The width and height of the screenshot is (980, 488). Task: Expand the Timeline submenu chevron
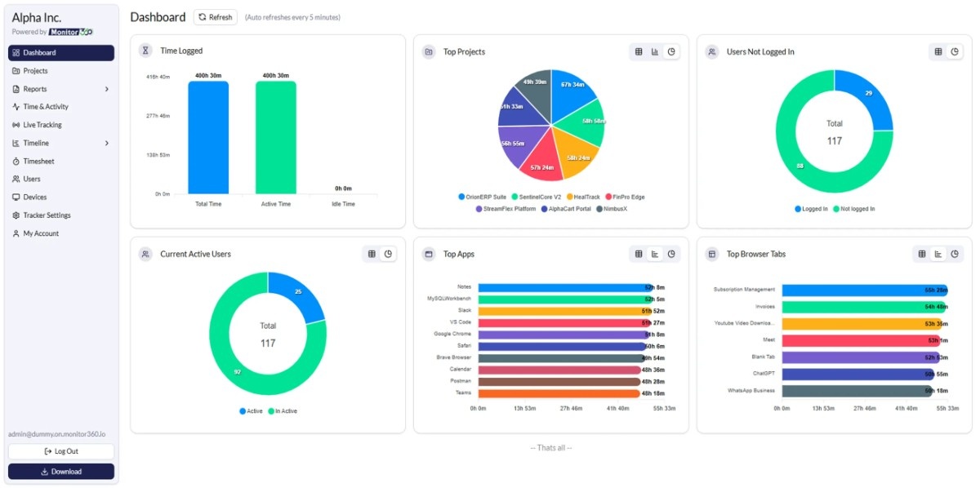pyautogui.click(x=107, y=144)
